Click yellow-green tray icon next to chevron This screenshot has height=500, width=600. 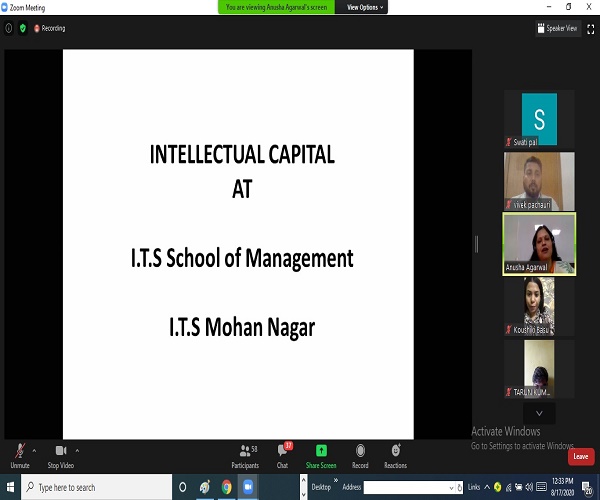point(497,487)
